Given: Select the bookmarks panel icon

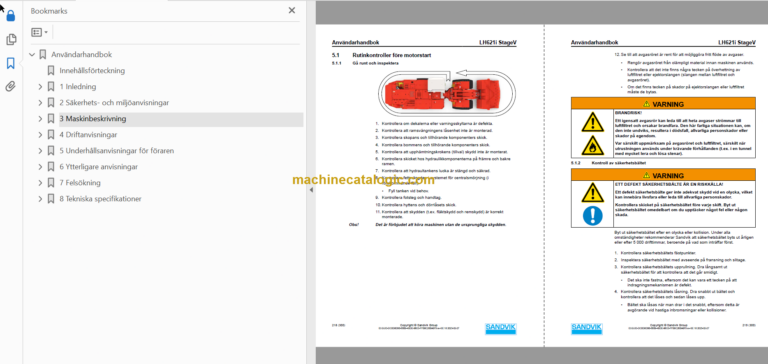Looking at the screenshot, I should pos(11,63).
